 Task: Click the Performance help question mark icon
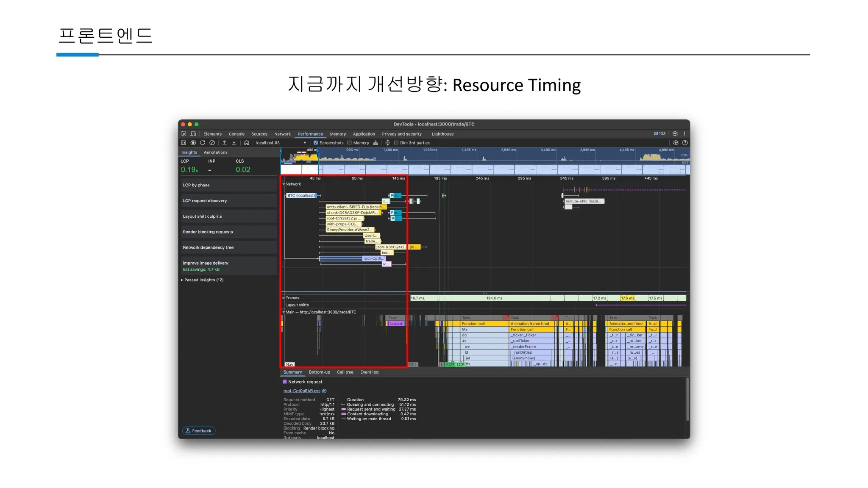pyautogui.click(x=685, y=143)
